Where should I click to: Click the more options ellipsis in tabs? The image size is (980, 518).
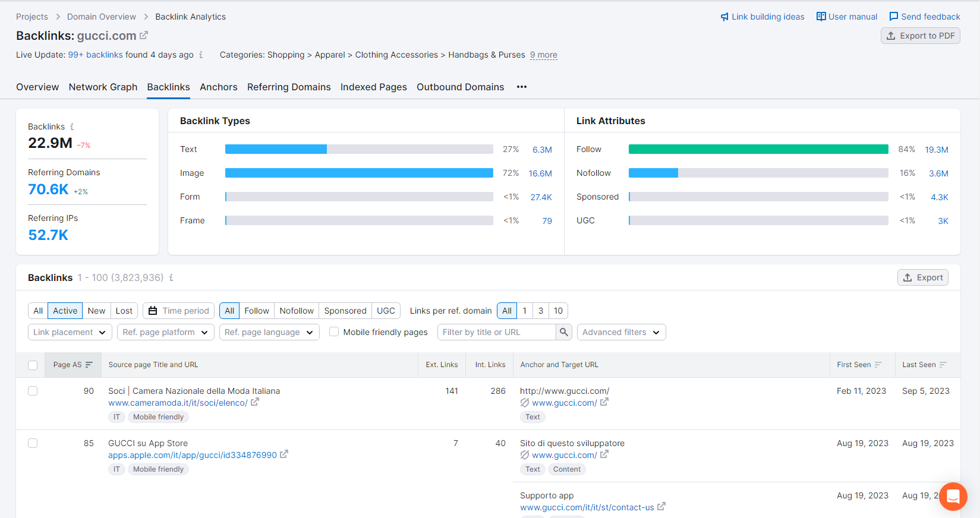(522, 87)
